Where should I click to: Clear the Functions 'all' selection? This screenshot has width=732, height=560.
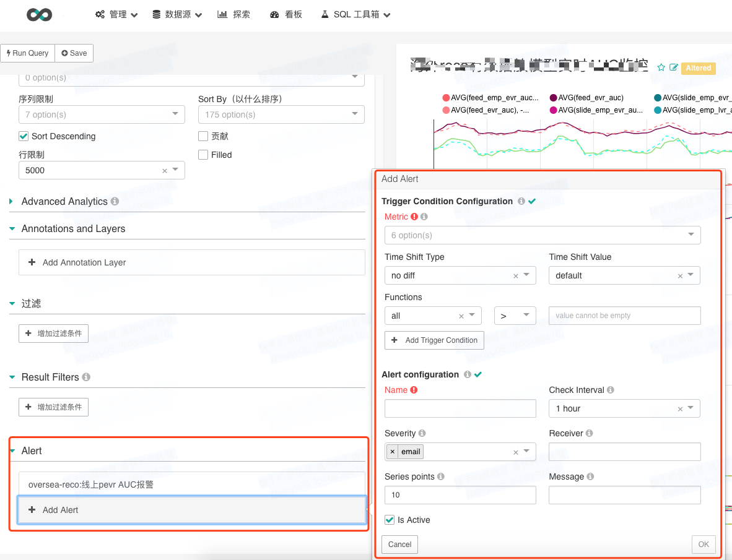(461, 316)
